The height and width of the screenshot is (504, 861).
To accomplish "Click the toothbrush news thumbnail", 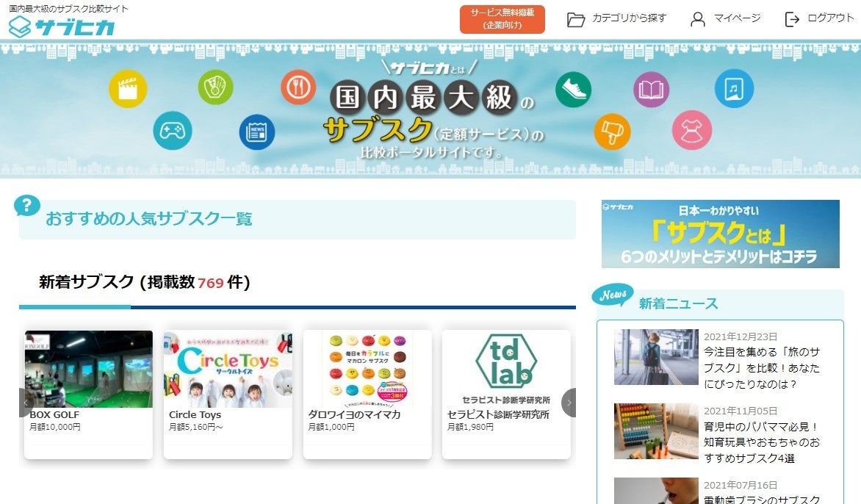I will coord(655,491).
